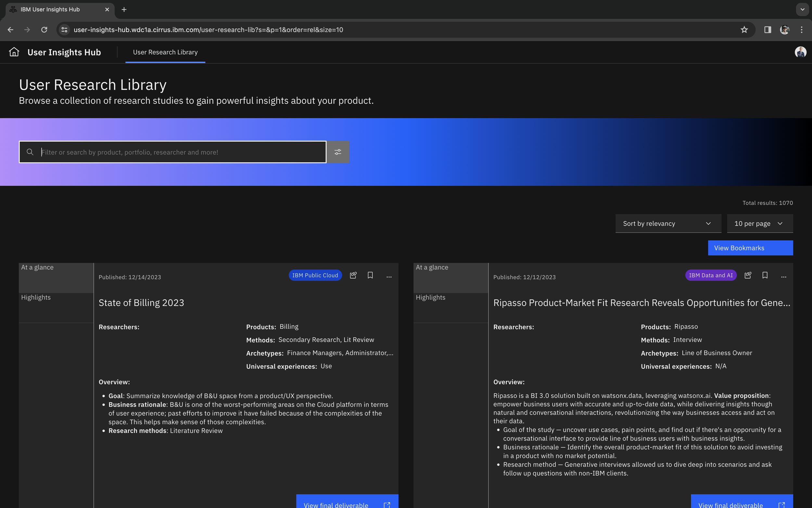The height and width of the screenshot is (508, 812).
Task: Open more options for State of Billing 2023
Action: 389,277
